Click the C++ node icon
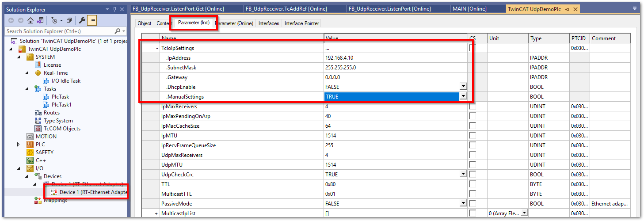Screen dimensions: 644x221 (x=30, y=160)
